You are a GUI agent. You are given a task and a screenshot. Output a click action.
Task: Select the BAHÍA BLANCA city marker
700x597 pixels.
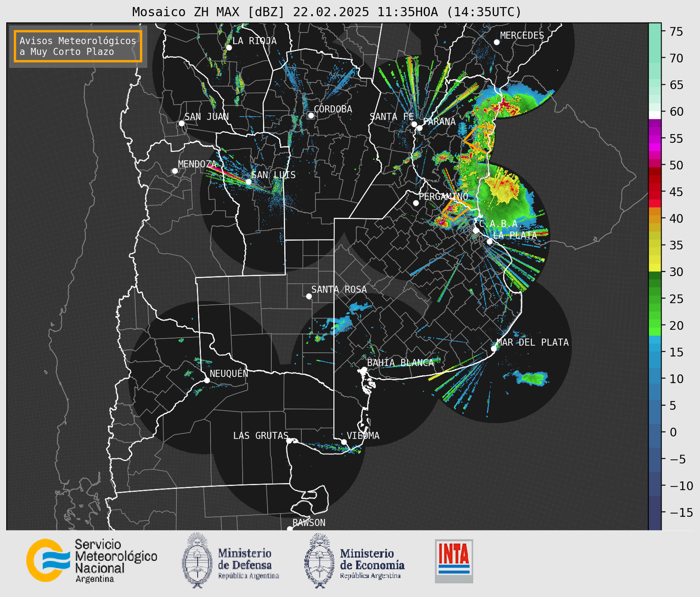pos(364,369)
